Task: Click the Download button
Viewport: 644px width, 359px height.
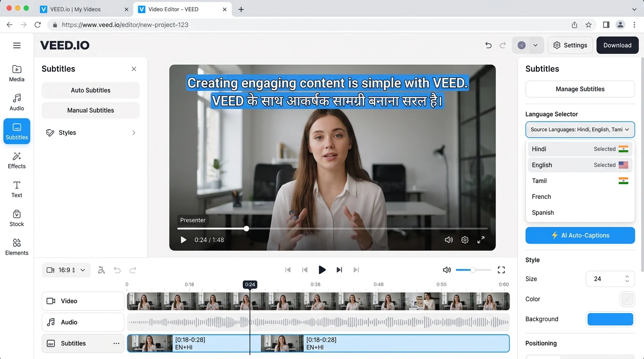Action: [x=617, y=45]
